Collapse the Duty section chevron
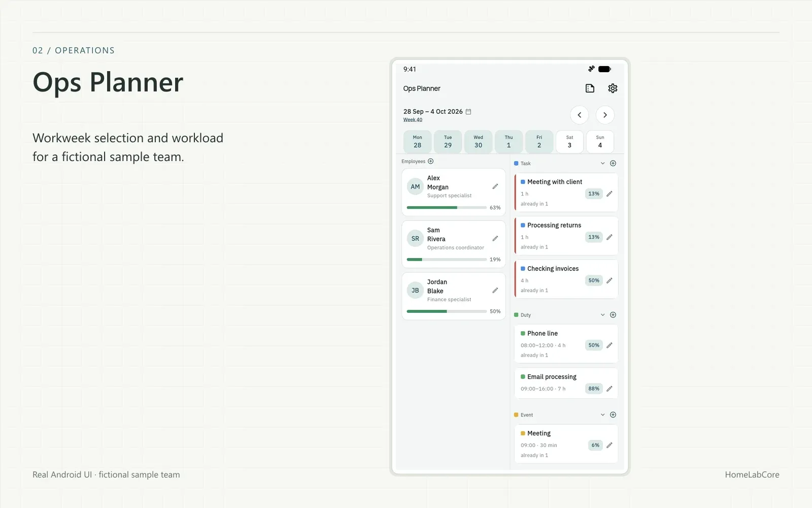 [x=602, y=315]
